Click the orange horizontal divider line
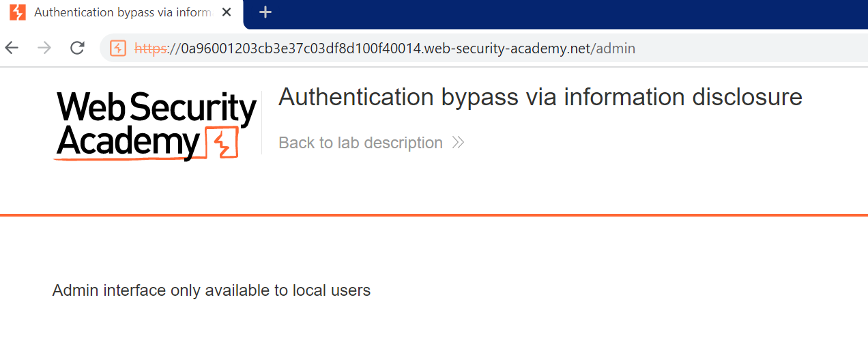 coord(434,215)
